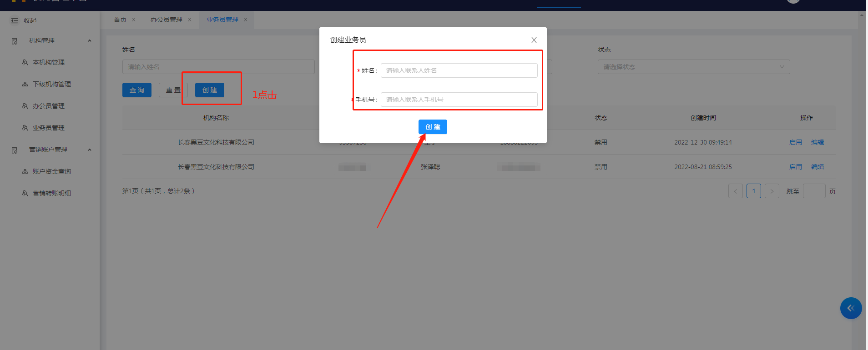Switch to the 办公员管理 tab
868x350 pixels.
(167, 20)
